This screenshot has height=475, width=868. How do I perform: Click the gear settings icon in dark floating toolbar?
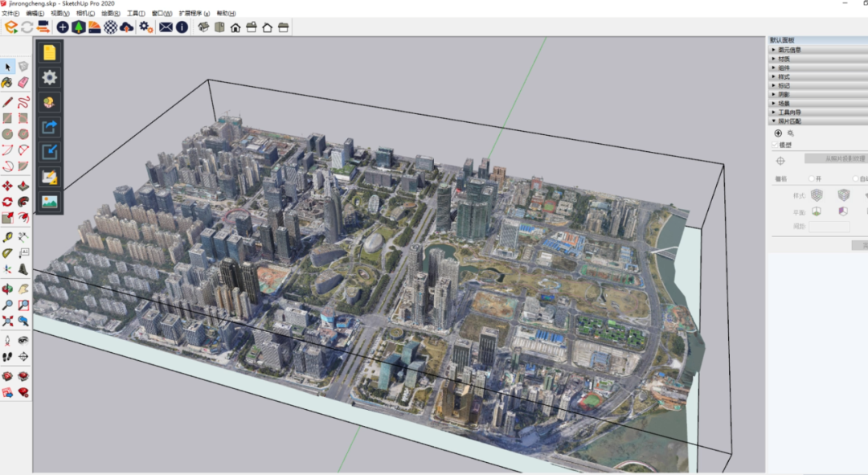pyautogui.click(x=50, y=77)
